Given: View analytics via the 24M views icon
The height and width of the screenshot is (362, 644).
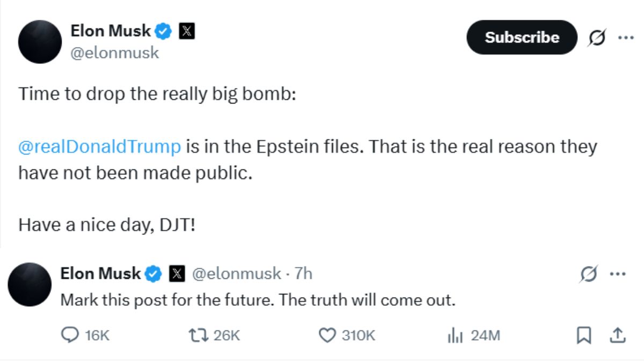Looking at the screenshot, I should click(x=456, y=335).
